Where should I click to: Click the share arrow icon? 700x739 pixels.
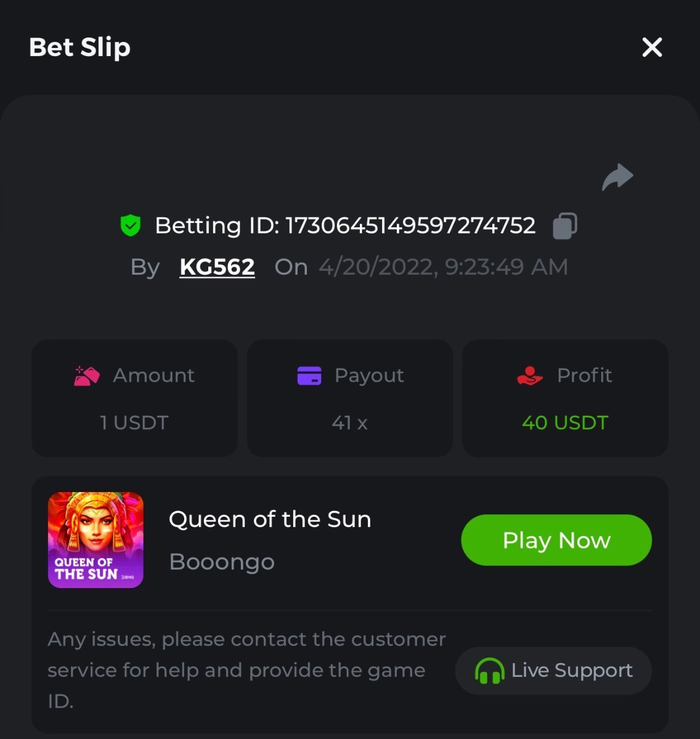point(617,177)
